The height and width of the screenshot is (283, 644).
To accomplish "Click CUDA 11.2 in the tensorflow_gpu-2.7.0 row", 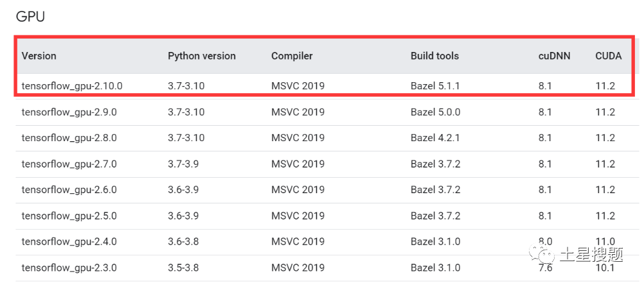I will [605, 164].
